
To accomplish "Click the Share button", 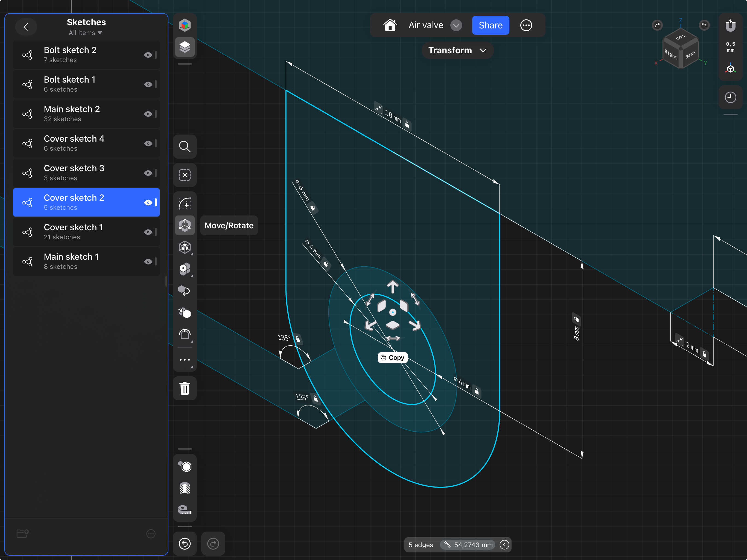I will (490, 25).
